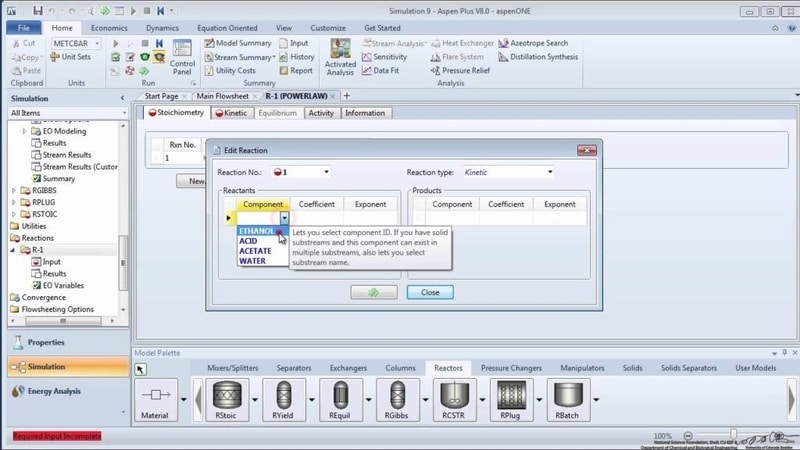Open Data Fit tool
Viewport: 800px width, 450px height.
coord(381,70)
